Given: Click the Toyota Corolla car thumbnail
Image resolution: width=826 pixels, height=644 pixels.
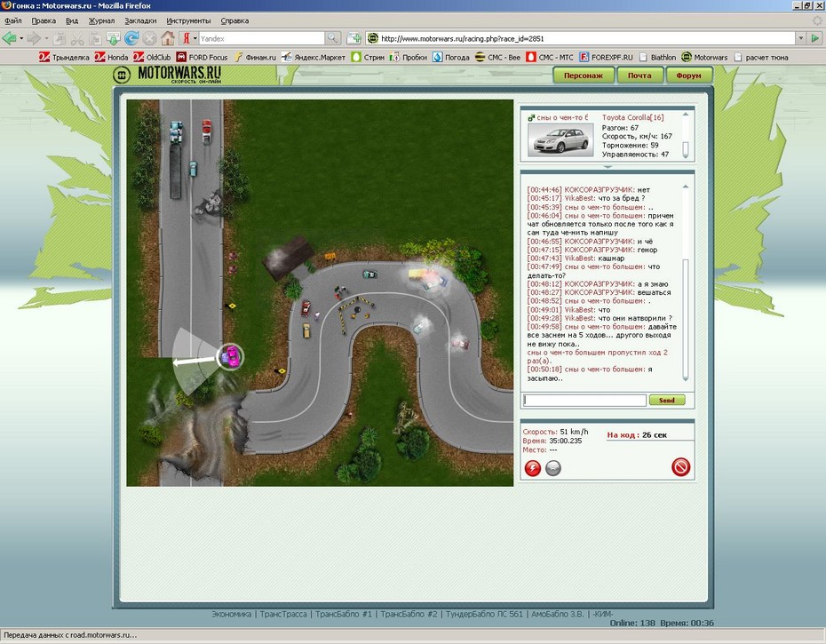Looking at the screenshot, I should click(560, 139).
